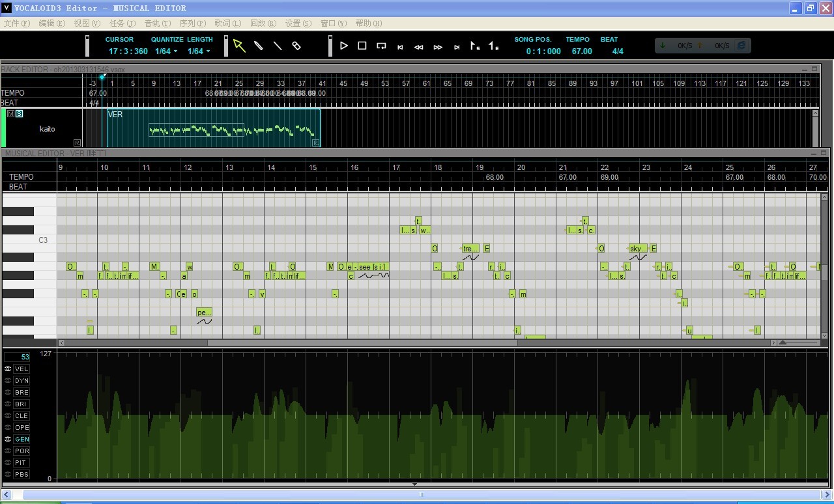Click the bottom window horizontal scrollbar
The height and width of the screenshot is (504, 834).
[421, 495]
